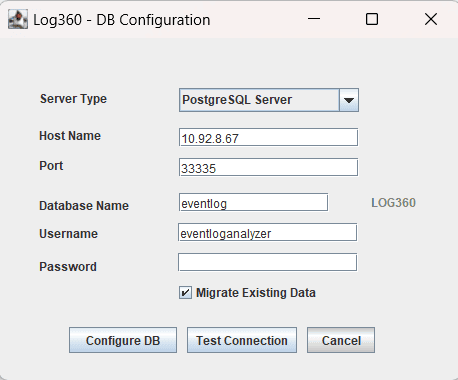Click the Configure DB button
Screen dimensions: 458x380
[123, 340]
